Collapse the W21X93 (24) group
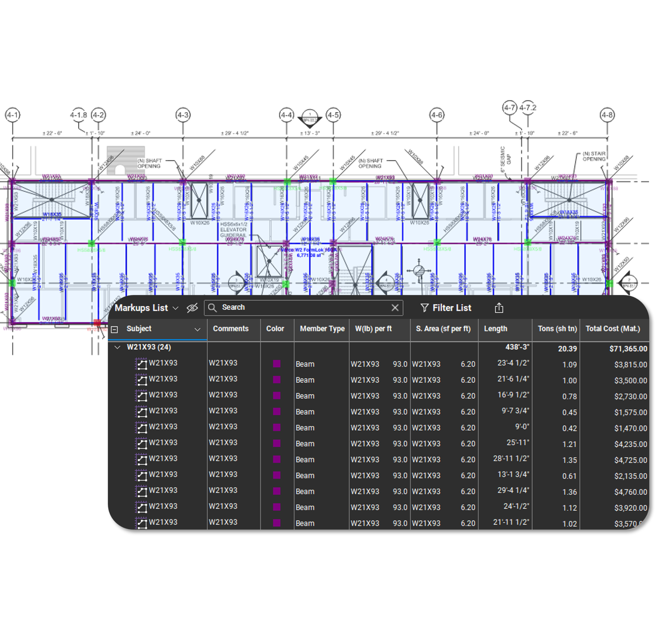657x644 pixels. pos(117,347)
